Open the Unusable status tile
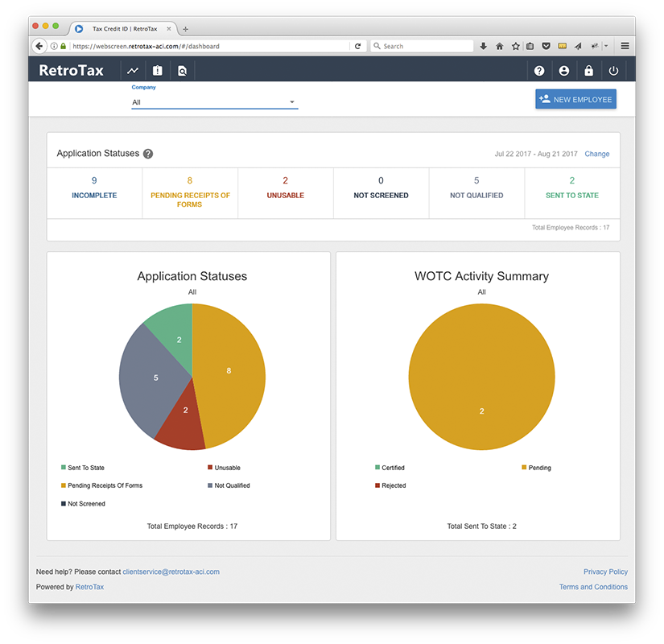The image size is (664, 644). point(286,193)
